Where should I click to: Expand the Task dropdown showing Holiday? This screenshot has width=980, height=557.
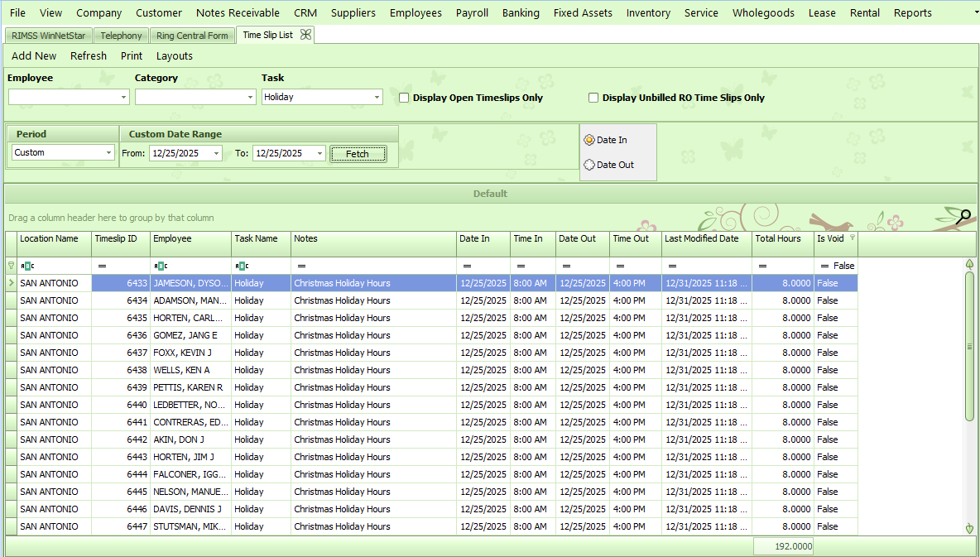point(377,97)
